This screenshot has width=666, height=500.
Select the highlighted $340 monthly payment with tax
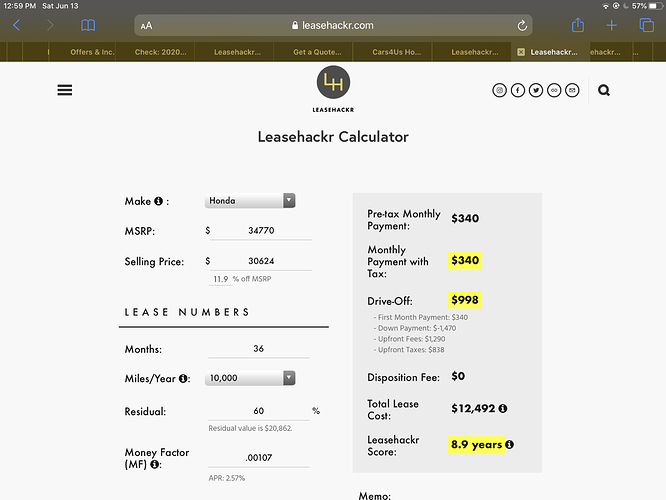465,260
